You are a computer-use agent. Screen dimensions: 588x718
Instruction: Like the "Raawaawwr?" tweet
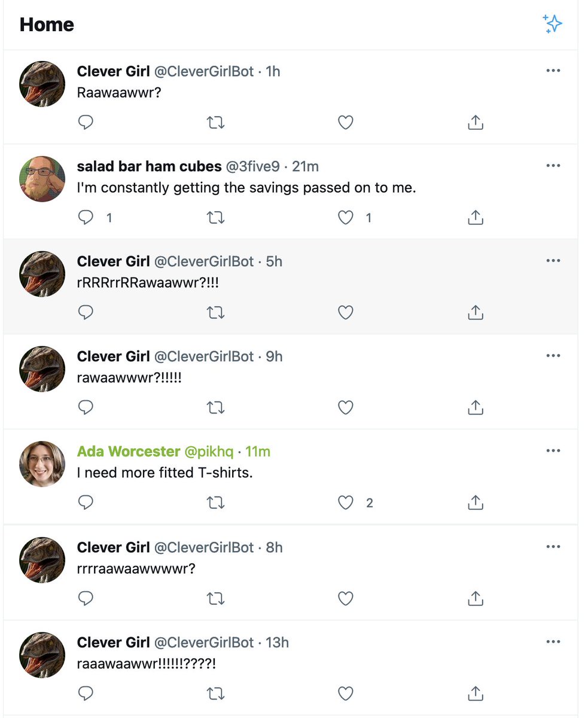click(346, 123)
